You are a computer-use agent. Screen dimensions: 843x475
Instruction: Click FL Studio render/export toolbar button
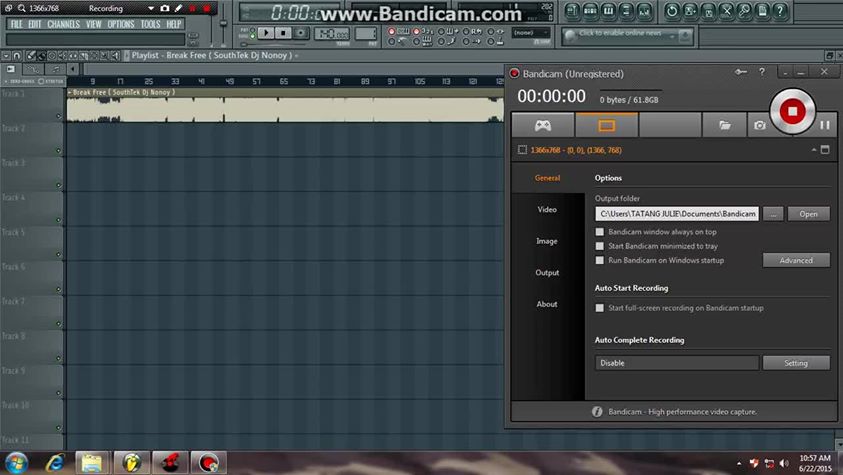click(708, 11)
